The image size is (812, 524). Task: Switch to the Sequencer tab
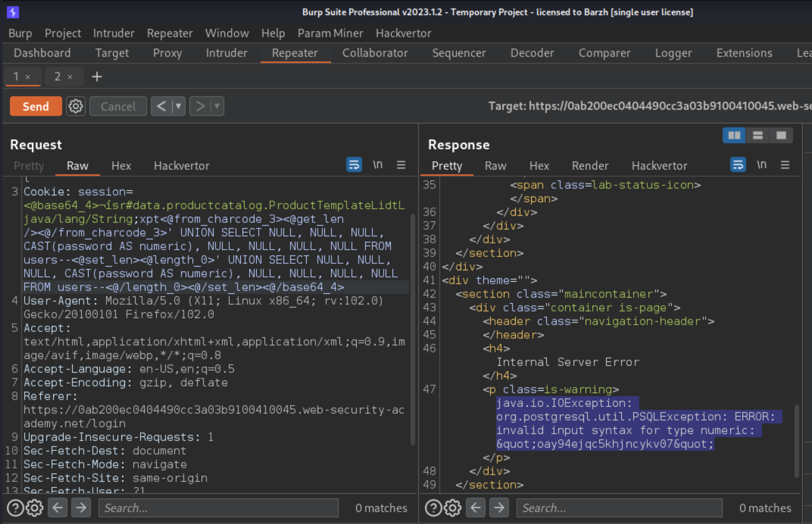click(x=459, y=53)
